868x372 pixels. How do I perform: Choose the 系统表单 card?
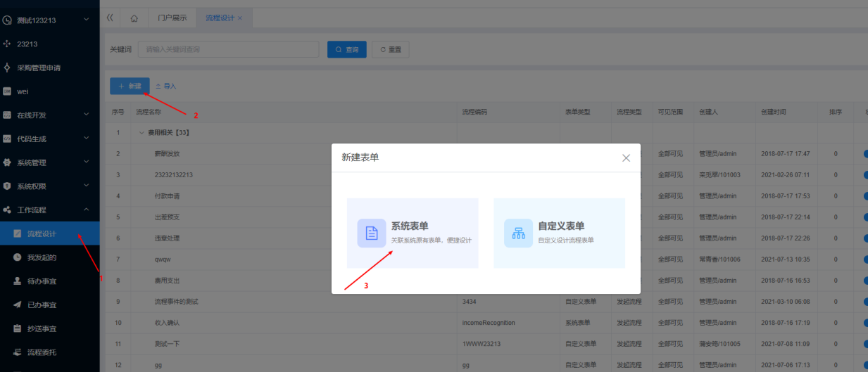tap(413, 233)
